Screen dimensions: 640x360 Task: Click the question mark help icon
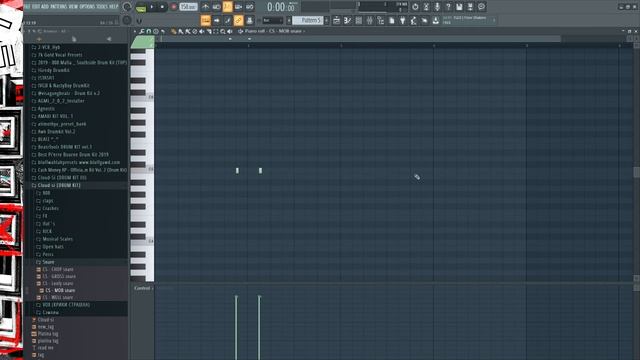[x=448, y=7]
